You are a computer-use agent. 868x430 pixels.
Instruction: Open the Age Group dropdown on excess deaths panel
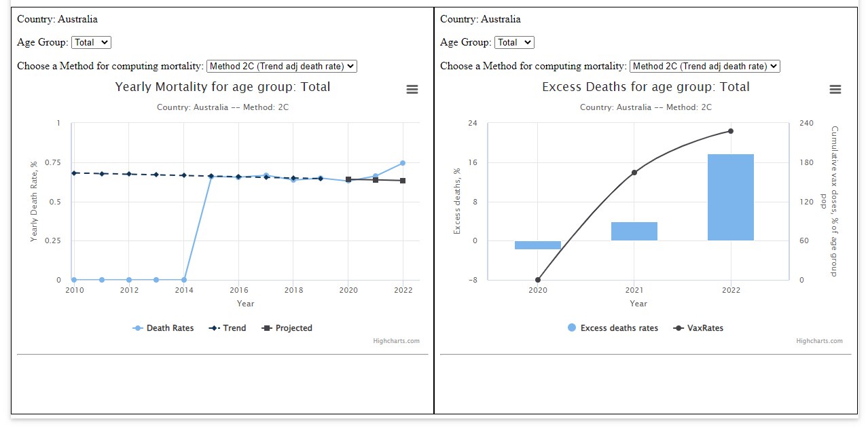[515, 42]
